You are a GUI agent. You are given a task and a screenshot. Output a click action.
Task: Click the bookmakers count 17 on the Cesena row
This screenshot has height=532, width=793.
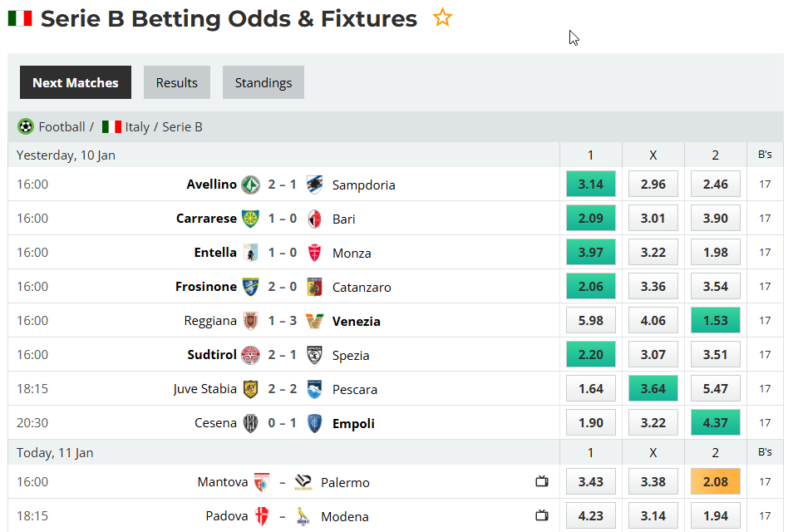click(763, 422)
